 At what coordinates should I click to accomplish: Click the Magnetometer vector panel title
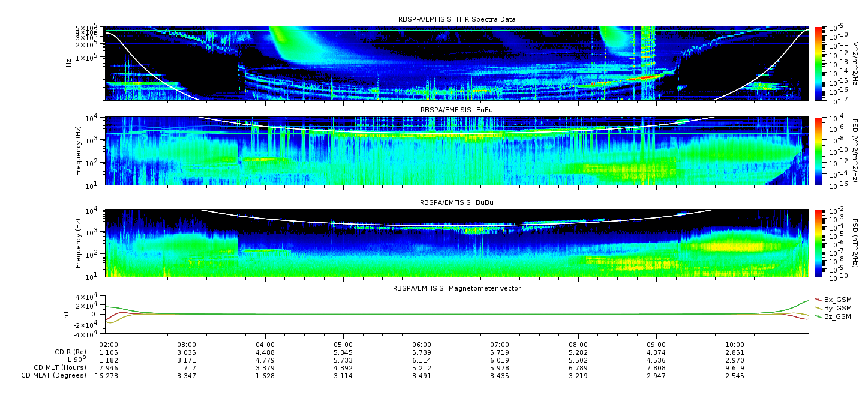[456, 288]
